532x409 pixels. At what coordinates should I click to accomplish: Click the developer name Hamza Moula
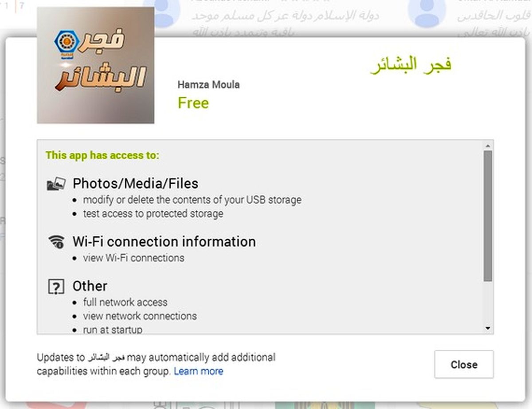[x=208, y=85]
